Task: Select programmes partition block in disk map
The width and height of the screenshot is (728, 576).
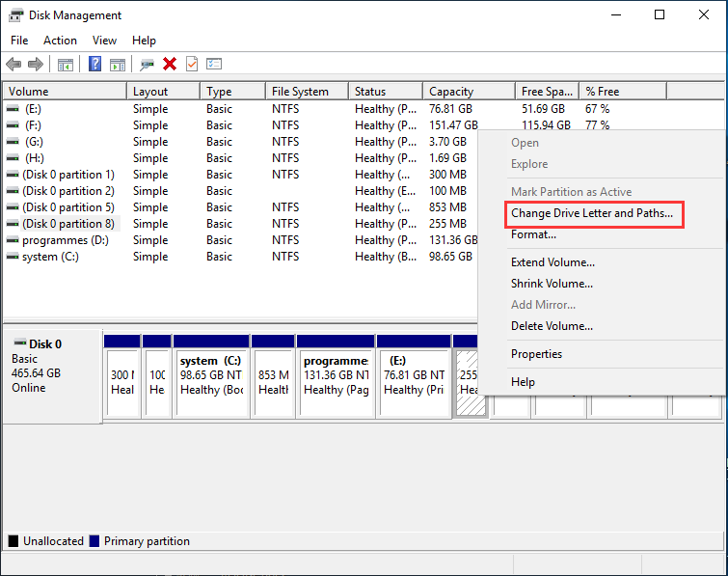Action: point(336,376)
